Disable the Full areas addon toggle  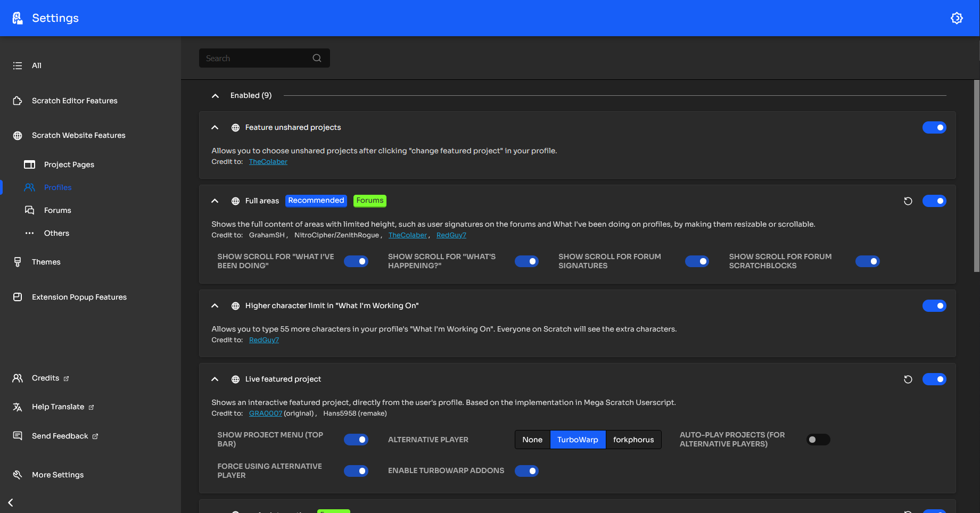click(934, 201)
